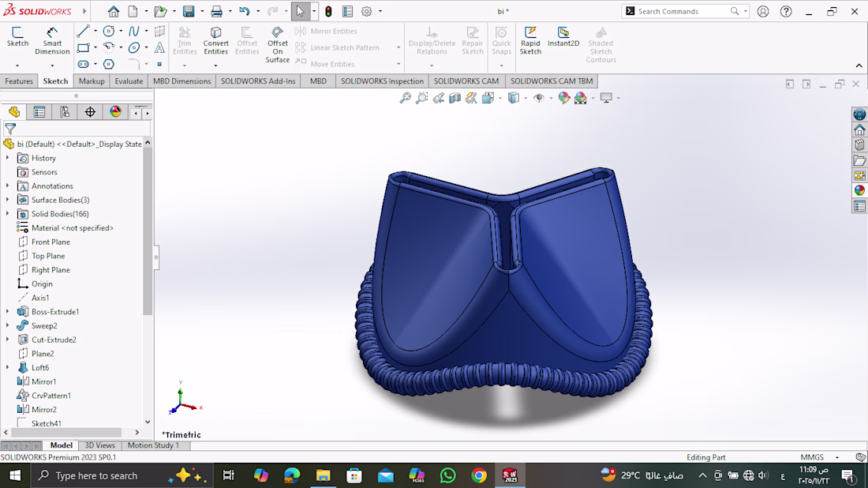
Task: Open WhatsApp from the taskbar
Action: (448, 475)
